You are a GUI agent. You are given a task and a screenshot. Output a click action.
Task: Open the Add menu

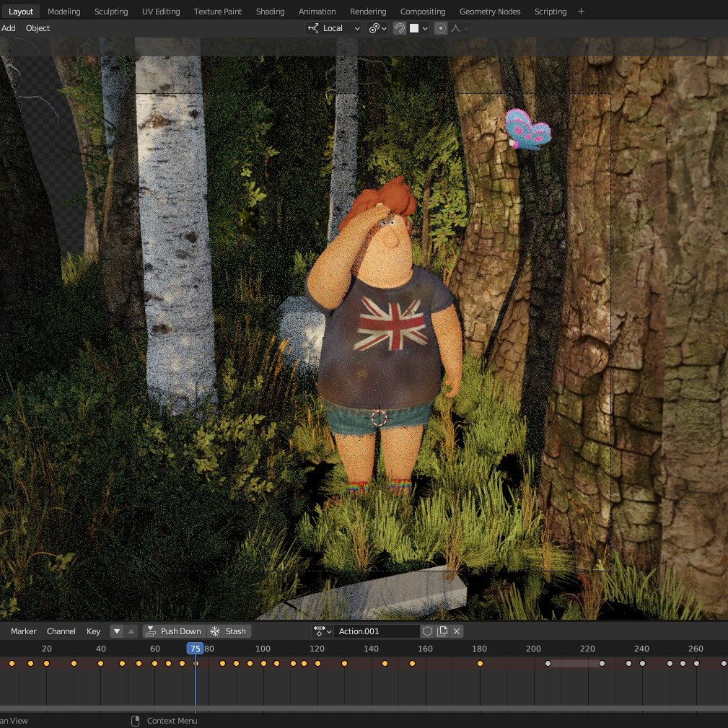click(x=9, y=28)
